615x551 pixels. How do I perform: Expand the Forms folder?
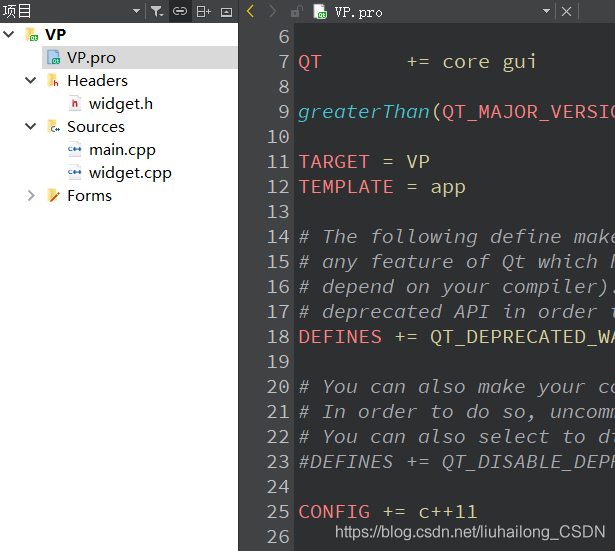(31, 195)
